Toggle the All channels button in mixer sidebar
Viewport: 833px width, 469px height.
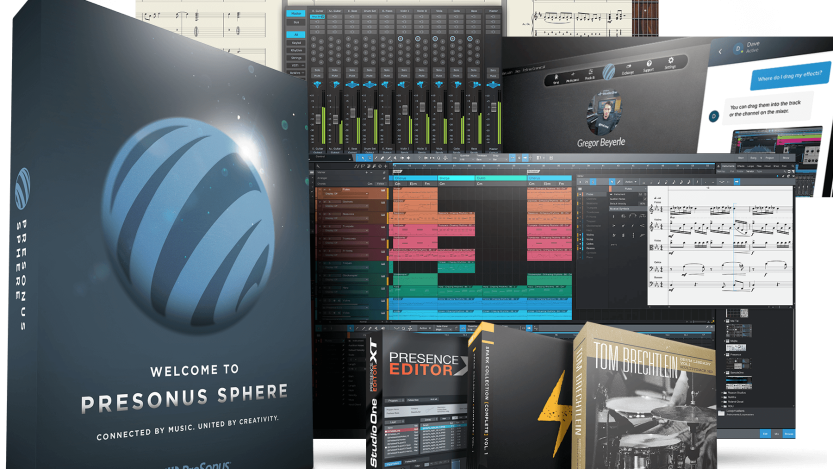coord(297,35)
